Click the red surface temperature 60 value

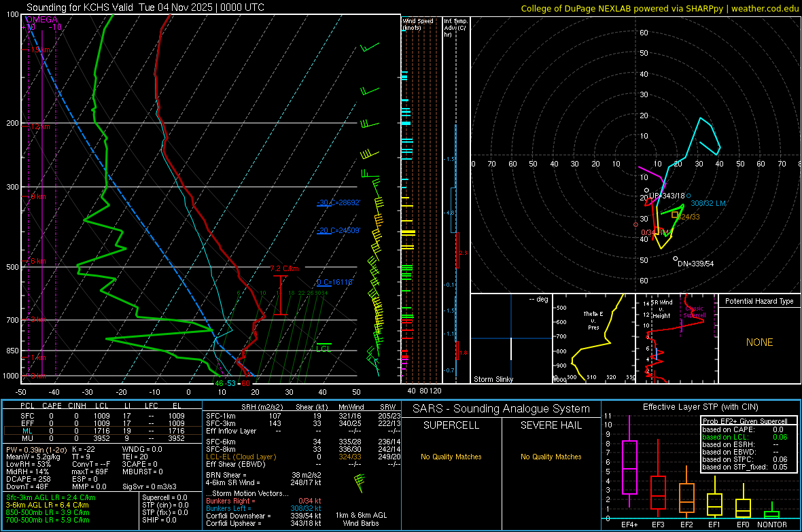click(245, 383)
